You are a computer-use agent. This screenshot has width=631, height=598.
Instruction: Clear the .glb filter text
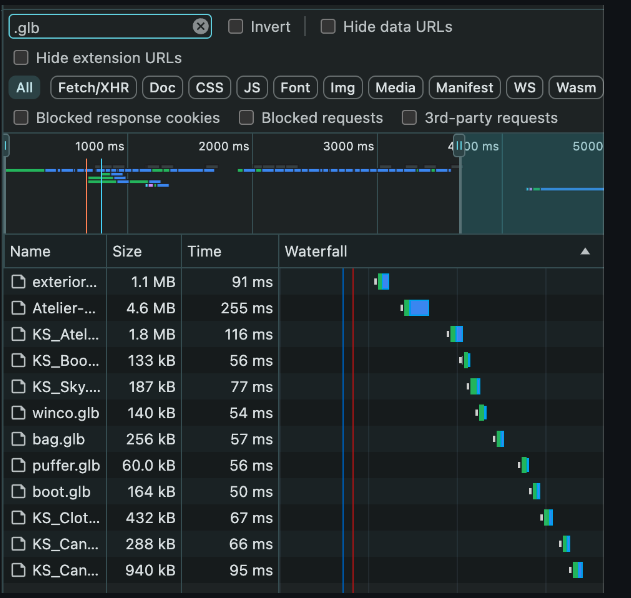click(200, 27)
